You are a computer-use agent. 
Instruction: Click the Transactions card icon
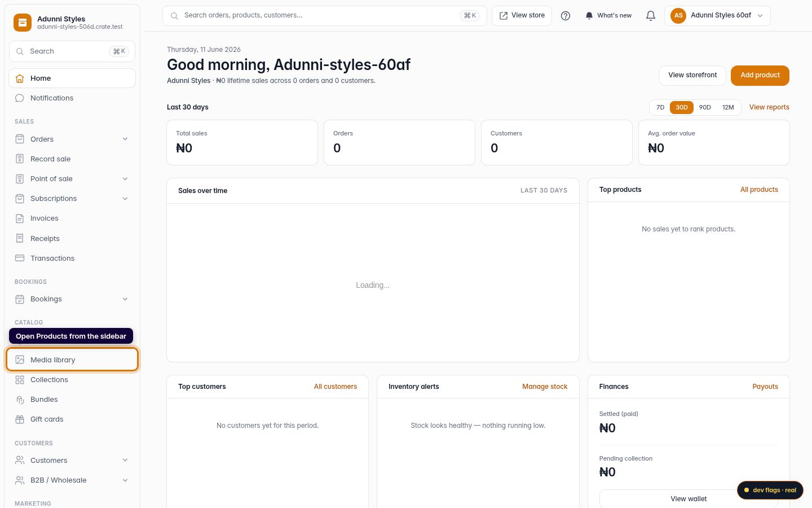(x=20, y=258)
